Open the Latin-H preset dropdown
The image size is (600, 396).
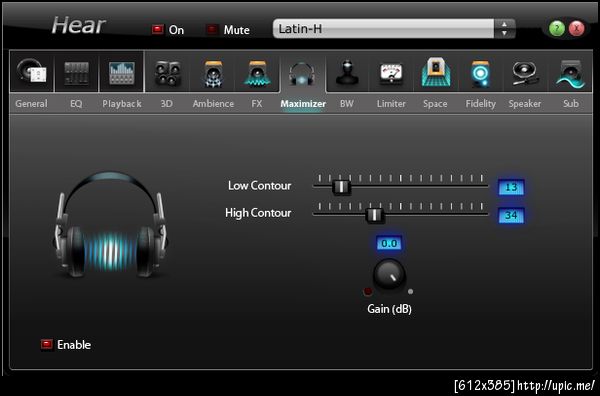click(x=383, y=29)
